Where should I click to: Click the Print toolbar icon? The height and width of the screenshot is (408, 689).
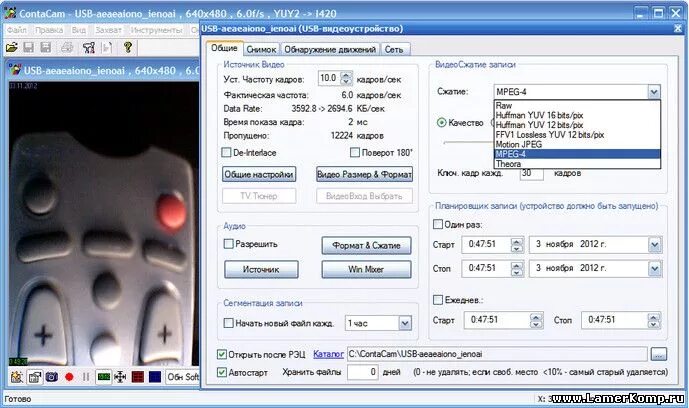[67, 47]
